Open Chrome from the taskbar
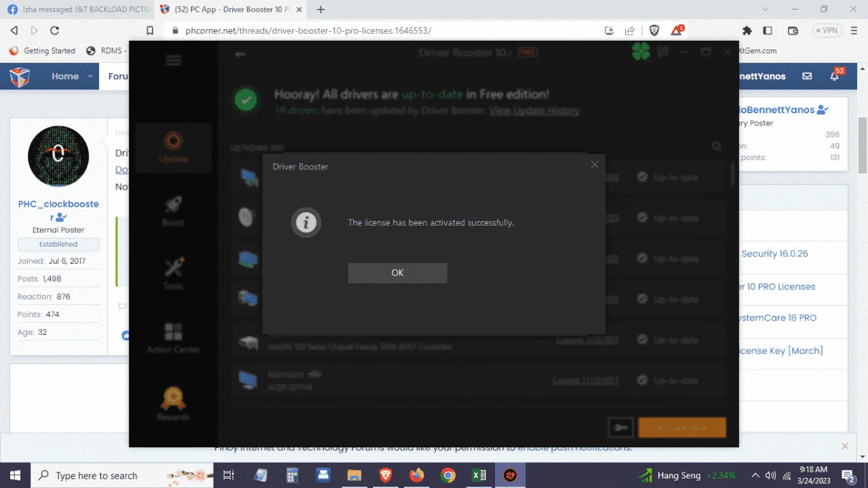This screenshot has width=868, height=488. tap(448, 475)
